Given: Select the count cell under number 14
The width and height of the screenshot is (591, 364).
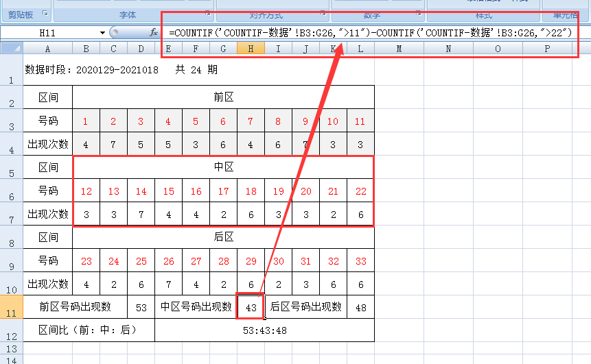Looking at the screenshot, I should pyautogui.click(x=141, y=214).
